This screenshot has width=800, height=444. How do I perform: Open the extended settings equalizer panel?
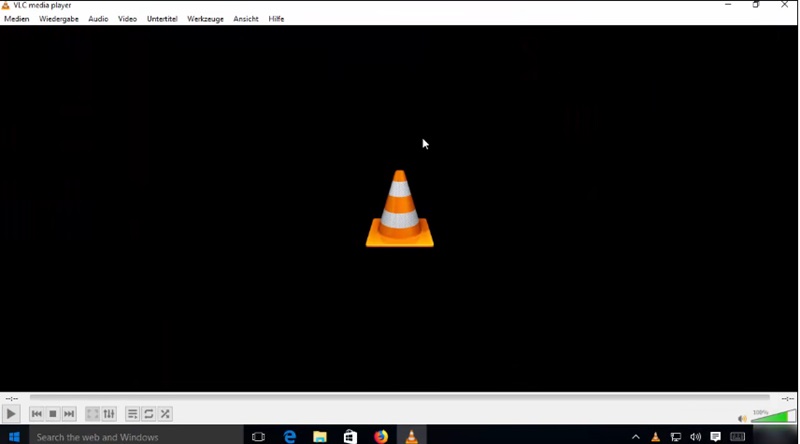pos(109,414)
